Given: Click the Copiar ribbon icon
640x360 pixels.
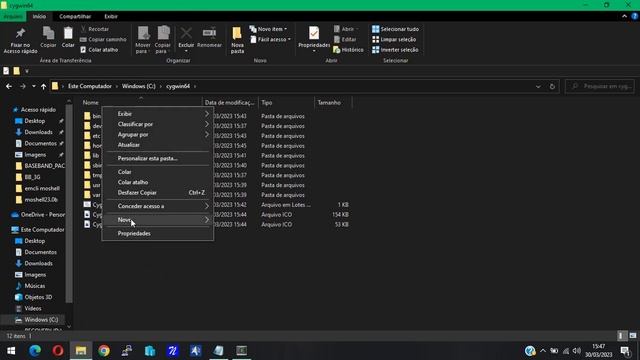Looking at the screenshot, I should [x=48, y=38].
